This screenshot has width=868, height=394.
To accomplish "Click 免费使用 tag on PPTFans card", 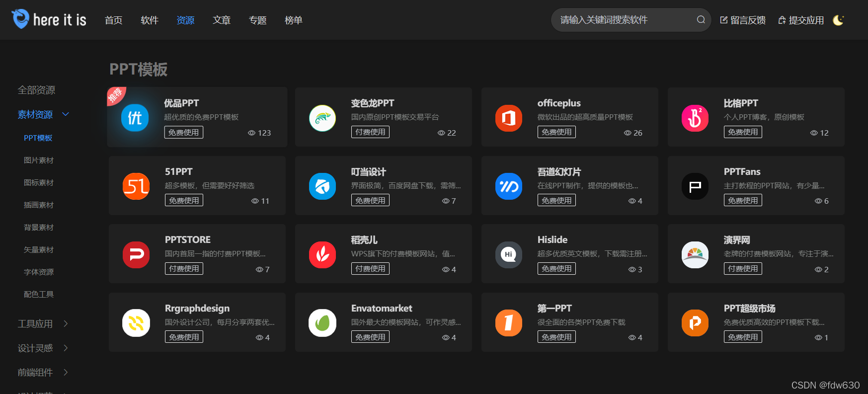I will tap(743, 200).
